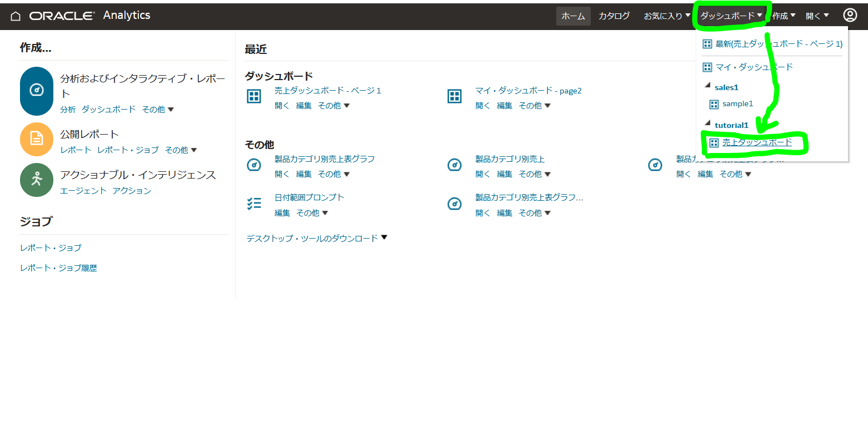Click 編集 under マイ・ダッシュボード - page2

click(505, 106)
